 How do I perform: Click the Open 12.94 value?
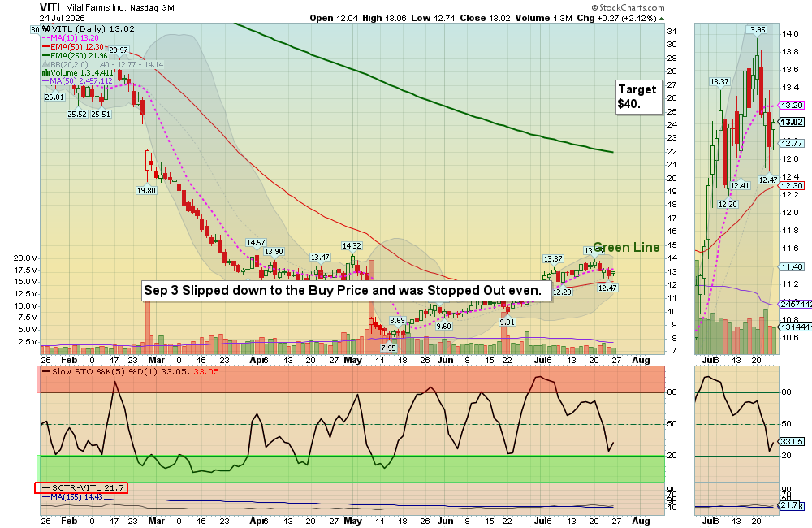point(334,18)
